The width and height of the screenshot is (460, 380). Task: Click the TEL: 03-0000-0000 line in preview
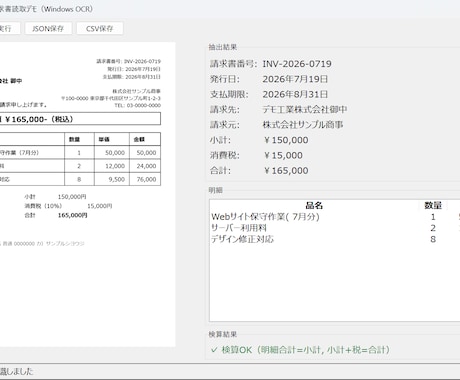[x=138, y=105]
